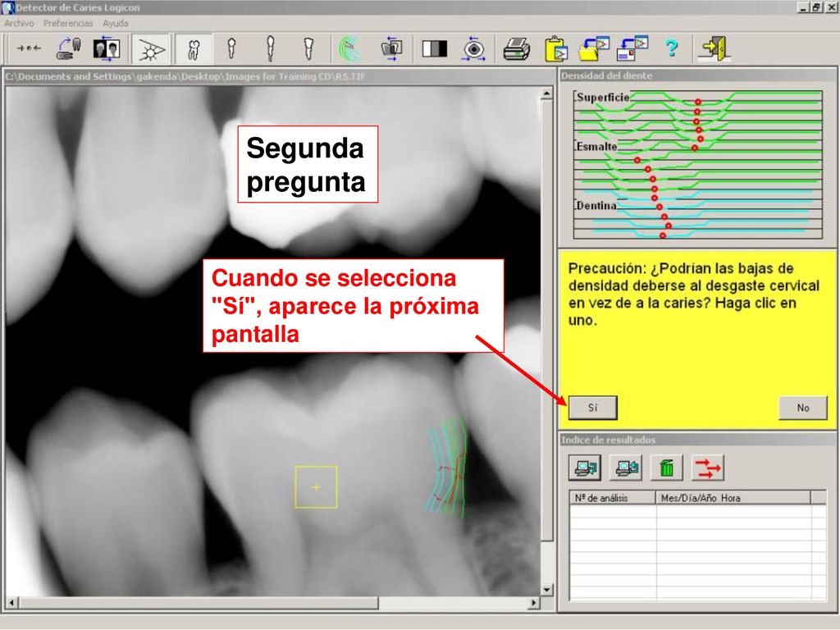Open the Preferencias menu

[68, 24]
